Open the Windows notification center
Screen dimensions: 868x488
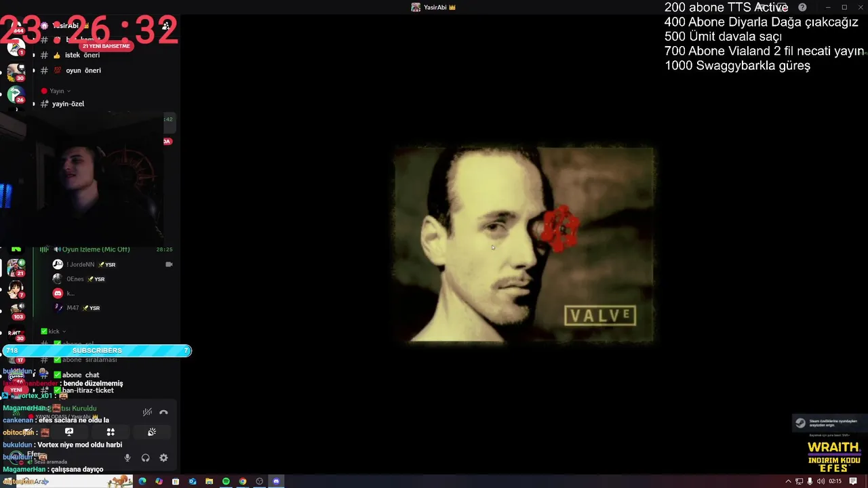point(853,481)
